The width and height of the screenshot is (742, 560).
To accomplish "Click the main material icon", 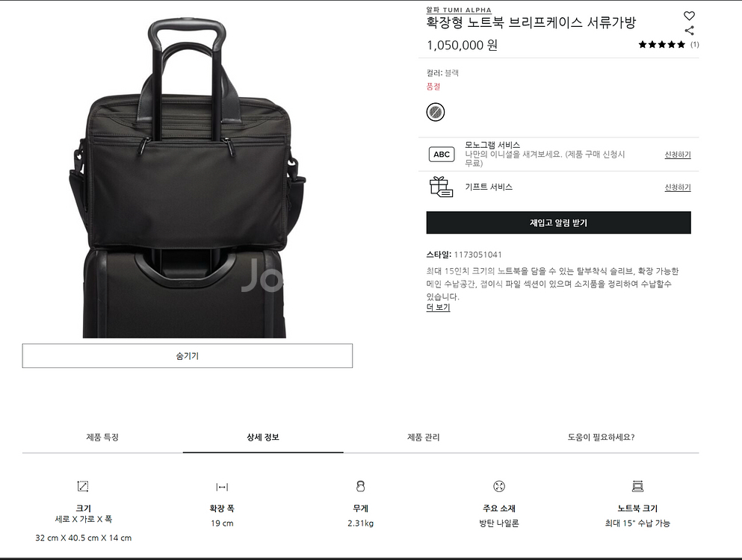I will coord(498,486).
